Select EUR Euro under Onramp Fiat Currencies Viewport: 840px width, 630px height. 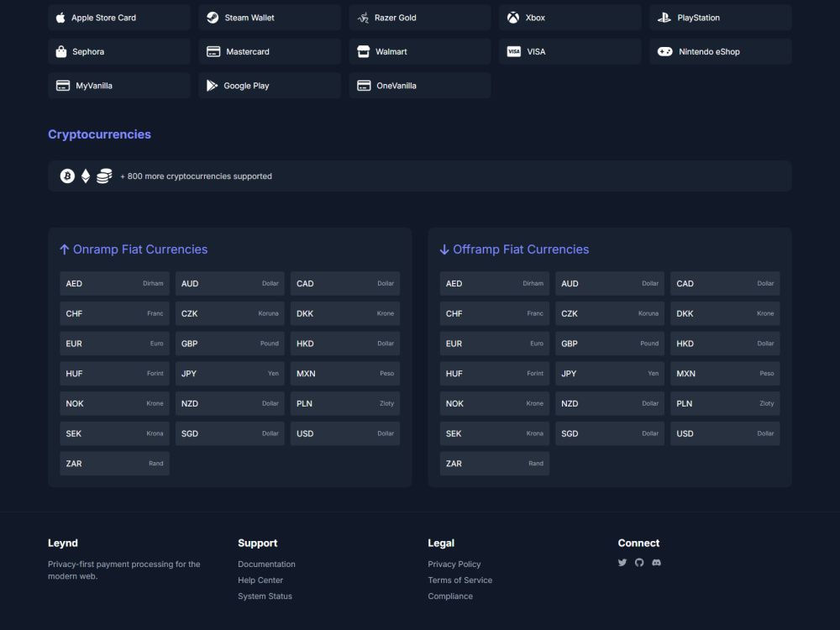pyautogui.click(x=114, y=344)
